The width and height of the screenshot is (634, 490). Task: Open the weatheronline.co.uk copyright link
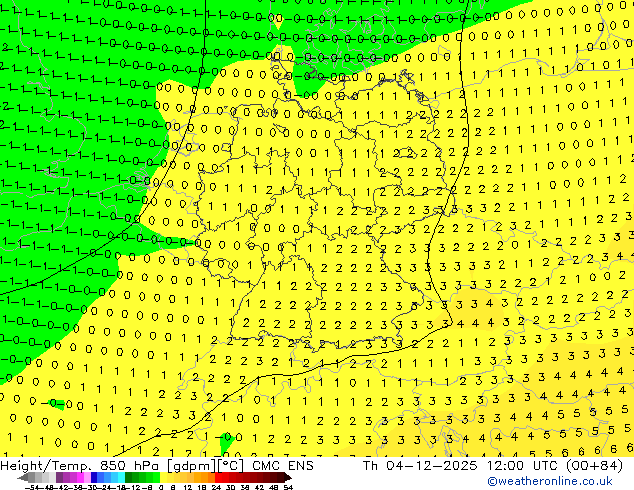pos(550,481)
